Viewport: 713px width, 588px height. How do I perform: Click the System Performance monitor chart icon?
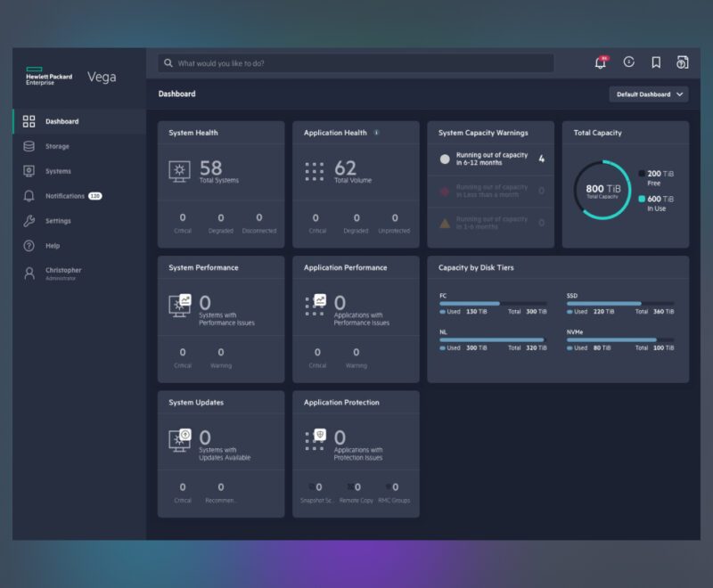(x=180, y=306)
